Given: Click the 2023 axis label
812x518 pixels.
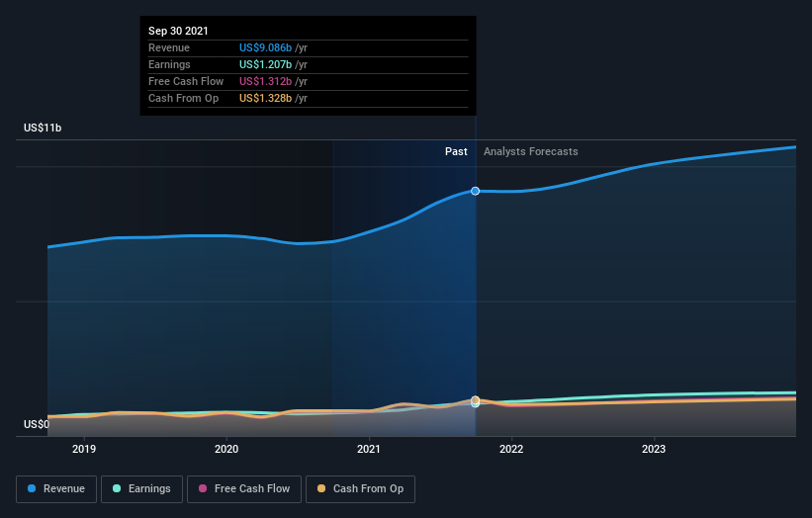Looking at the screenshot, I should 654,449.
